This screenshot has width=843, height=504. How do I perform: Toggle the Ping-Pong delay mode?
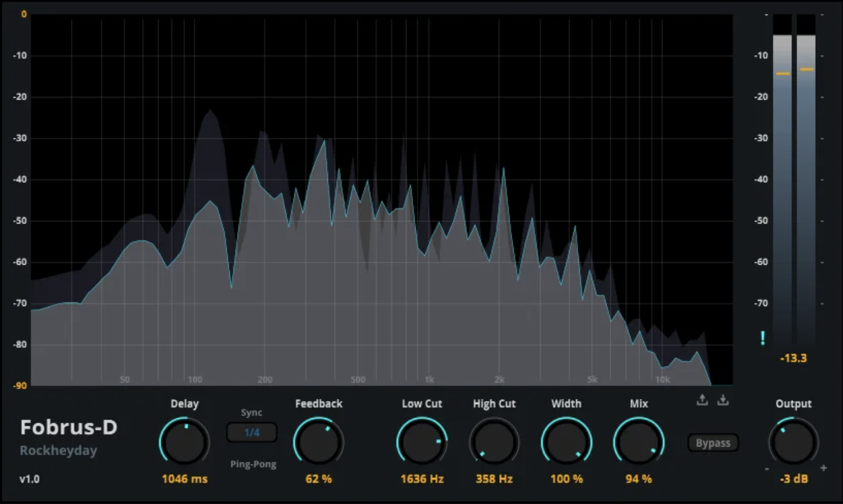(x=253, y=465)
